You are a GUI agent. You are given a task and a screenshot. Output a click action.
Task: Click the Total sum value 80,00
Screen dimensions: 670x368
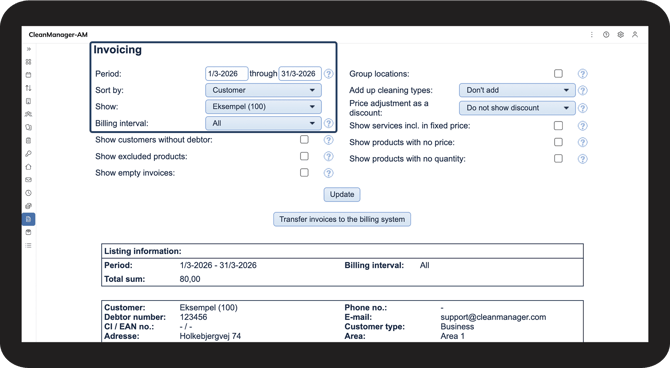point(190,279)
